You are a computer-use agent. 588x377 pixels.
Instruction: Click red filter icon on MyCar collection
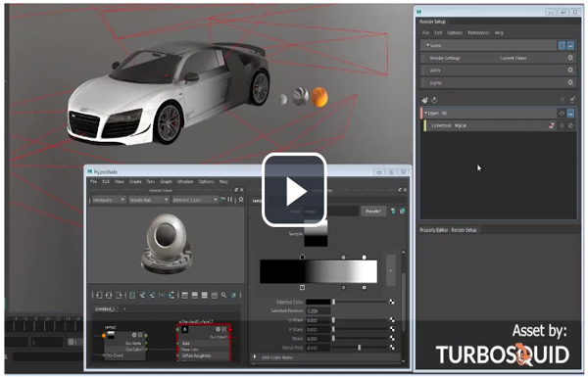pyautogui.click(x=551, y=125)
